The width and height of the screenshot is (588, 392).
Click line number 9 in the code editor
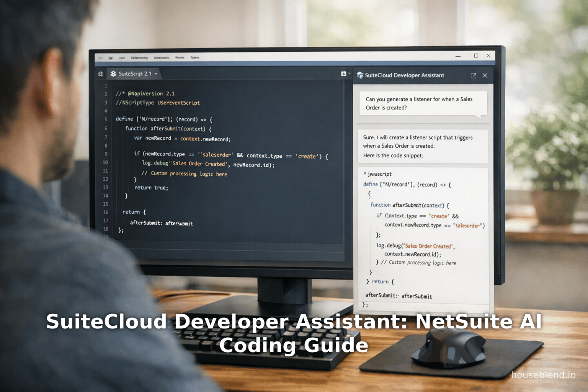(105, 154)
